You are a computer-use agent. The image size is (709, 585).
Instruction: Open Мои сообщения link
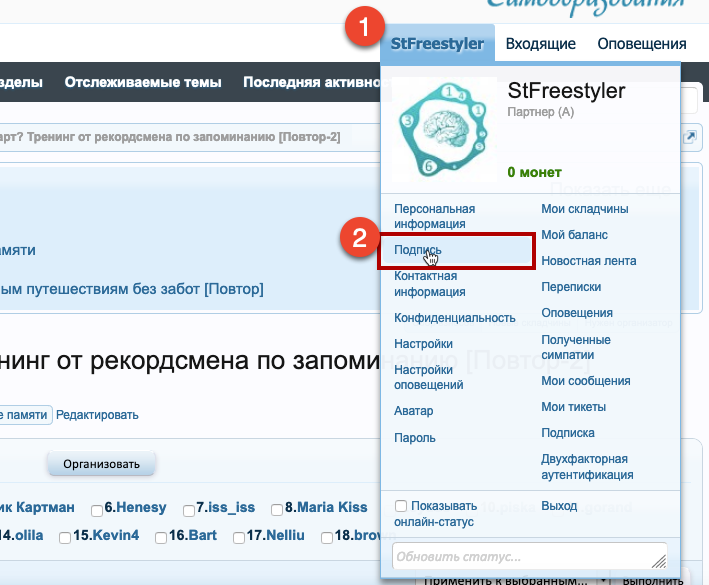(586, 381)
